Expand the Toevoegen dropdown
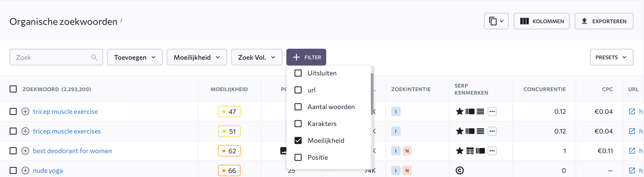This screenshot has height=177, width=644. [x=135, y=57]
